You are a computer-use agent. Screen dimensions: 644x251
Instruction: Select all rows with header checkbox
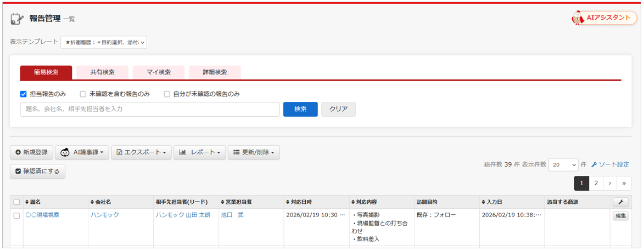click(x=16, y=202)
